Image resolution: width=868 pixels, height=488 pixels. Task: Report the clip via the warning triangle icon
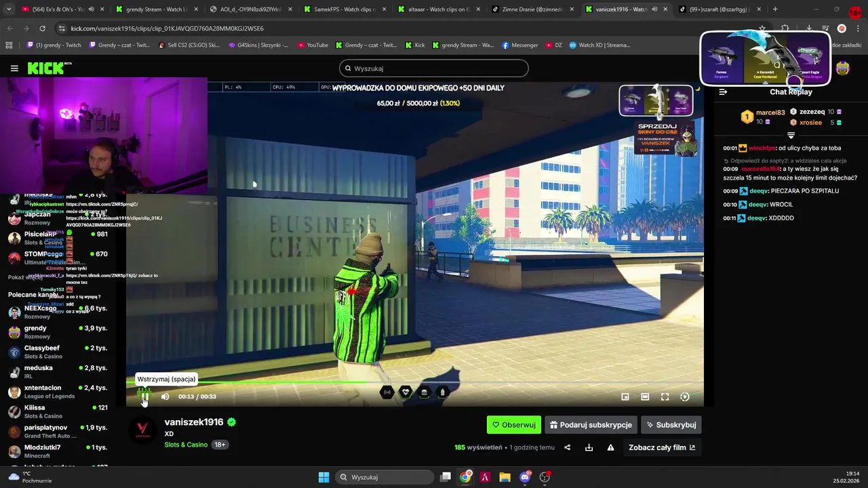[x=610, y=447]
